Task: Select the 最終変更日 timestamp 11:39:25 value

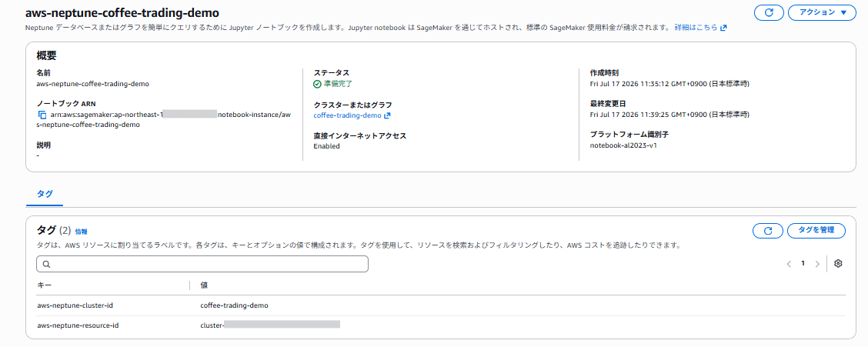Action: 669,115
